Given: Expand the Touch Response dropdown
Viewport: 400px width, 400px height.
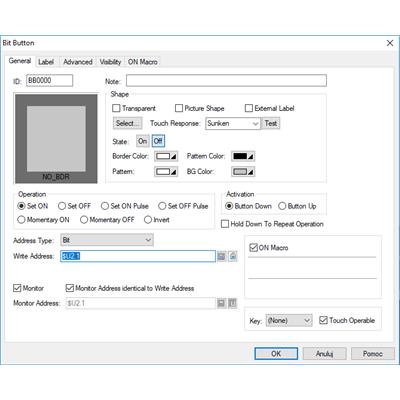Looking at the screenshot, I should [x=233, y=123].
